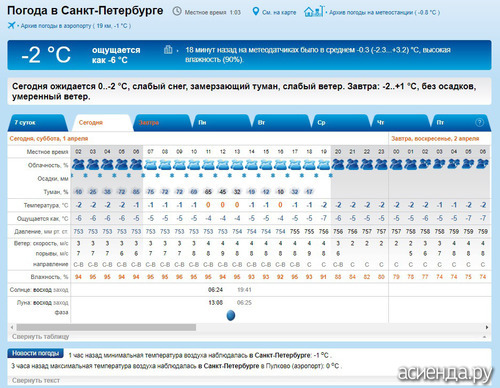Click the cloud icon for hour 20 today

click(x=338, y=165)
